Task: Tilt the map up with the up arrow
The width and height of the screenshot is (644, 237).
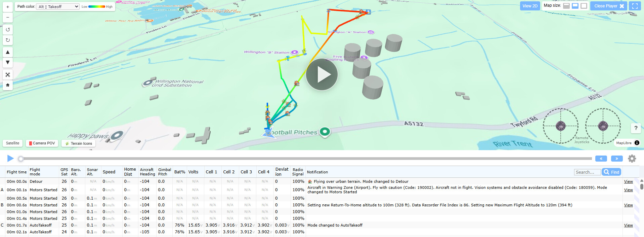Action: (8, 52)
